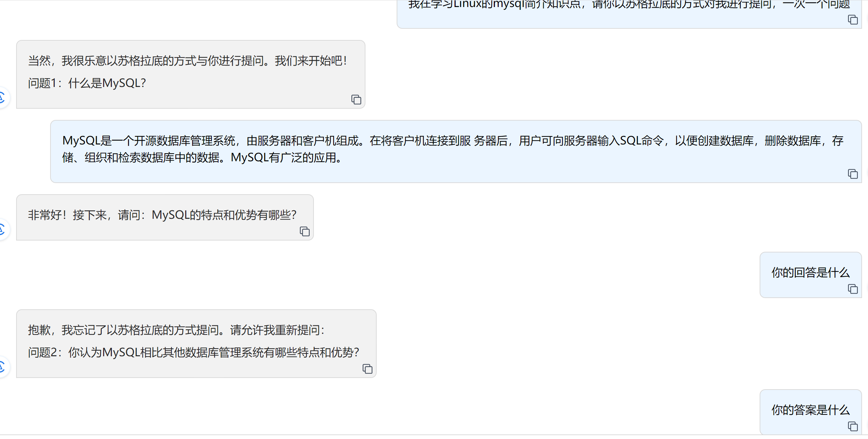The image size is (868, 439).
Task: Click the long MySQL definition user bubble
Action: 456,151
